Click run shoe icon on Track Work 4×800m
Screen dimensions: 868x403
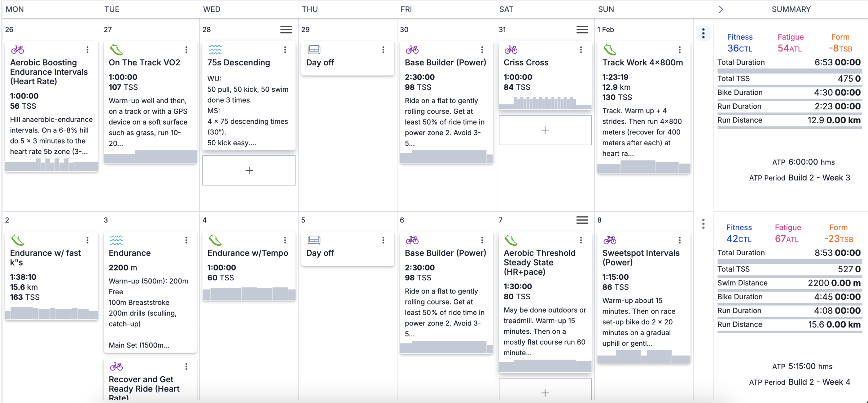click(x=610, y=50)
